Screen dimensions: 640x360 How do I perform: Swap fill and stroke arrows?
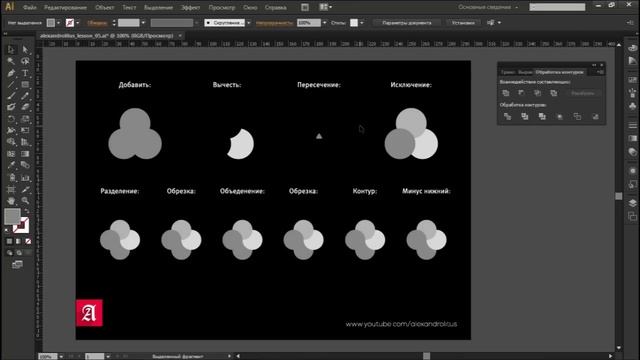(27, 211)
